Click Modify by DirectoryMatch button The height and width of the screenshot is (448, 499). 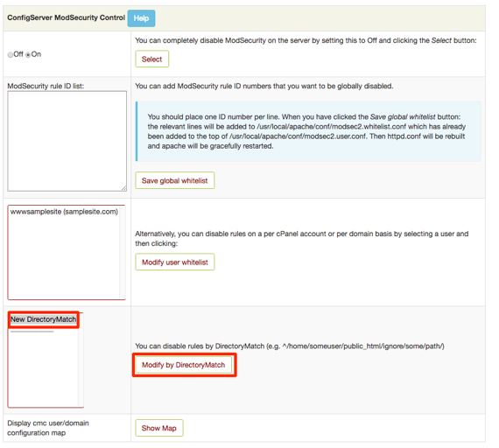coord(183,365)
